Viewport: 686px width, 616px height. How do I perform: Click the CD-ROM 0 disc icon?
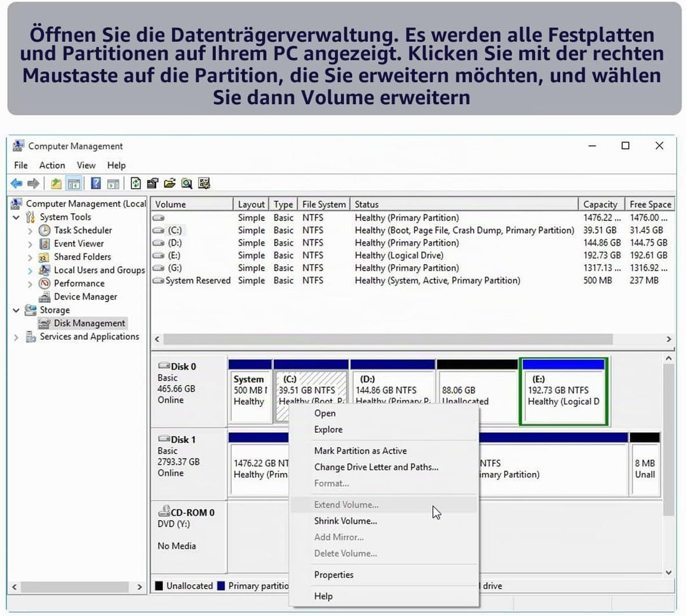pyautogui.click(x=164, y=511)
